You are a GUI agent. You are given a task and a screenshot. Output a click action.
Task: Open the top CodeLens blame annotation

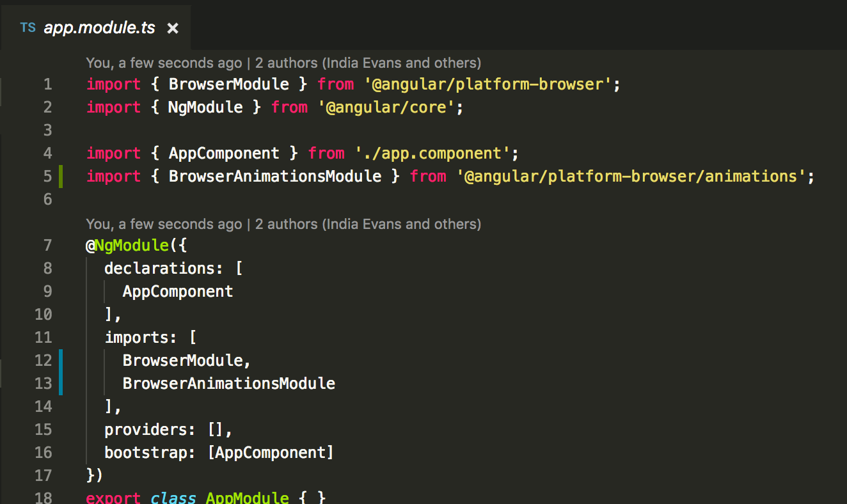point(283,63)
